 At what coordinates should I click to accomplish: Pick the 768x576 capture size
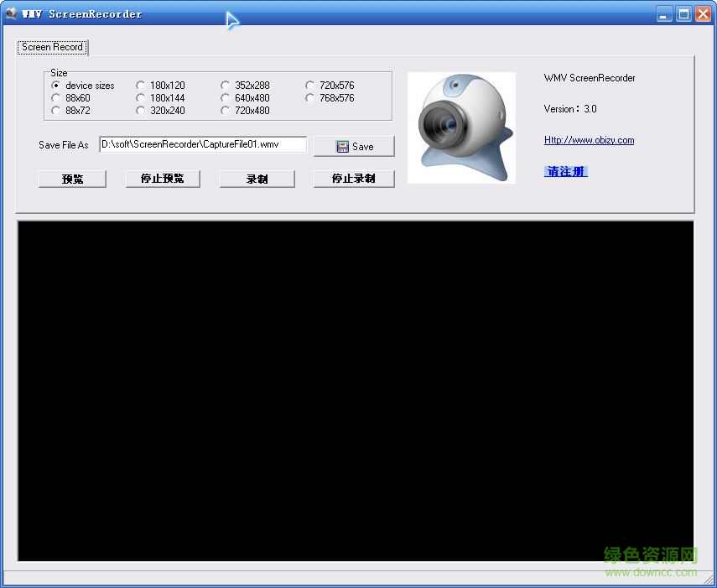point(310,98)
